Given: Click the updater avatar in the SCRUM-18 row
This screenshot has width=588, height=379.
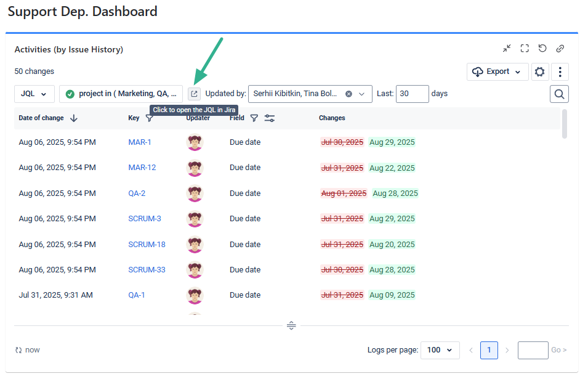Looking at the screenshot, I should pos(195,244).
